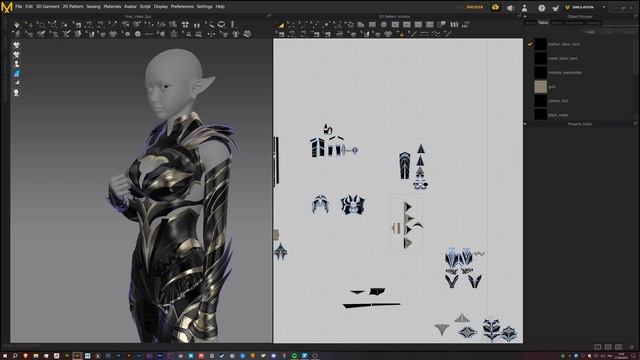
Task: Toggle the fifth icon of 3D view side toolbar
Action: pos(16,83)
